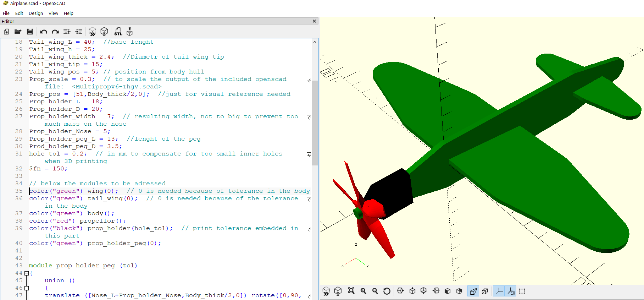Switch to the Top view
644x300 pixels.
(412, 291)
